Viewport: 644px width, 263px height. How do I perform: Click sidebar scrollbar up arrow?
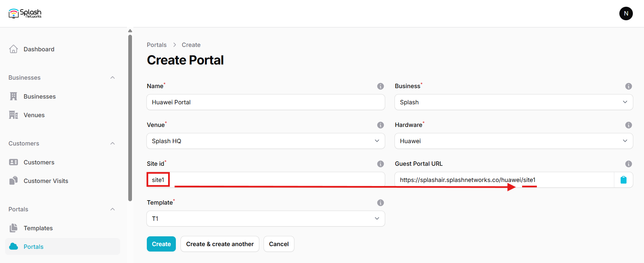pos(130,31)
